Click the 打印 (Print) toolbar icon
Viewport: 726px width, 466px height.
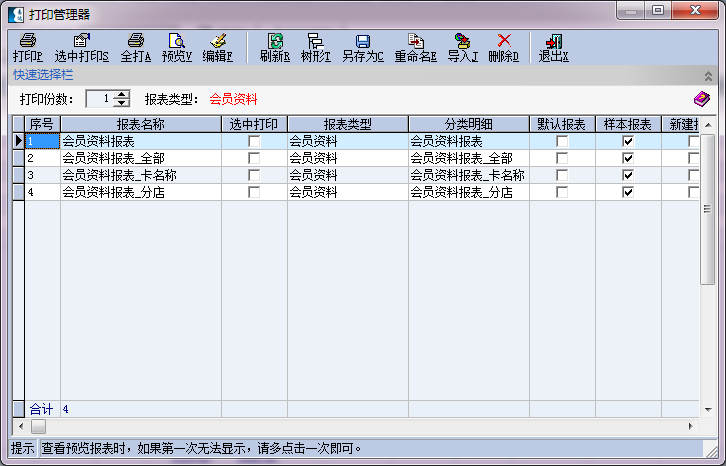pyautogui.click(x=28, y=47)
